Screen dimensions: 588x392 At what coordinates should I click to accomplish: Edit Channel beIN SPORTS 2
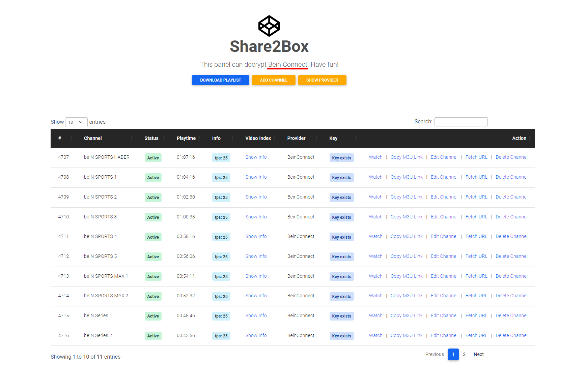(444, 197)
